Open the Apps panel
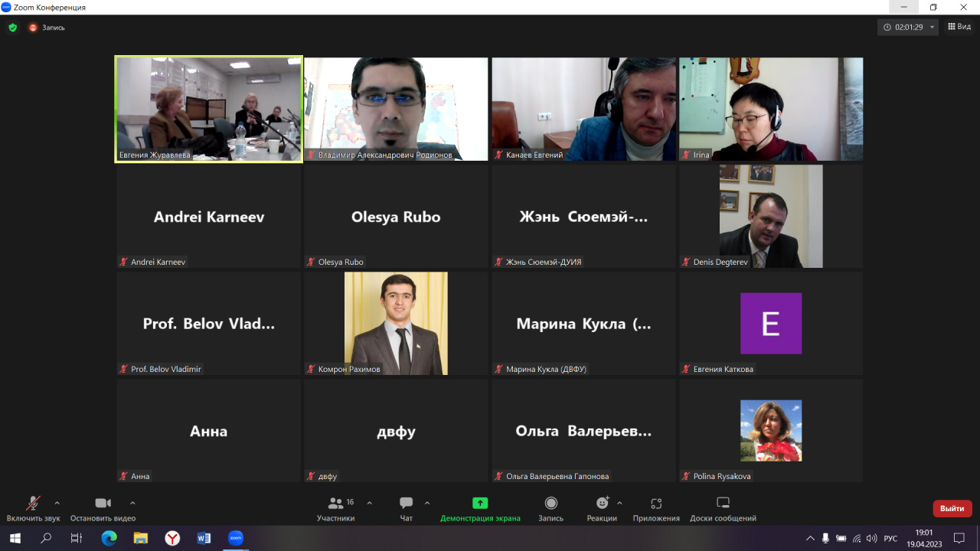The width and height of the screenshot is (980, 551). click(x=656, y=504)
